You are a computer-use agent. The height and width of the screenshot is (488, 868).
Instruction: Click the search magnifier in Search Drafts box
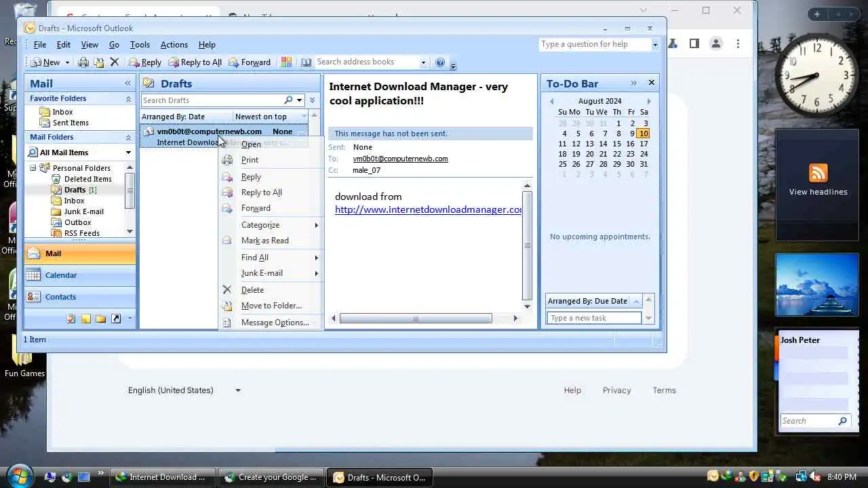(288, 100)
